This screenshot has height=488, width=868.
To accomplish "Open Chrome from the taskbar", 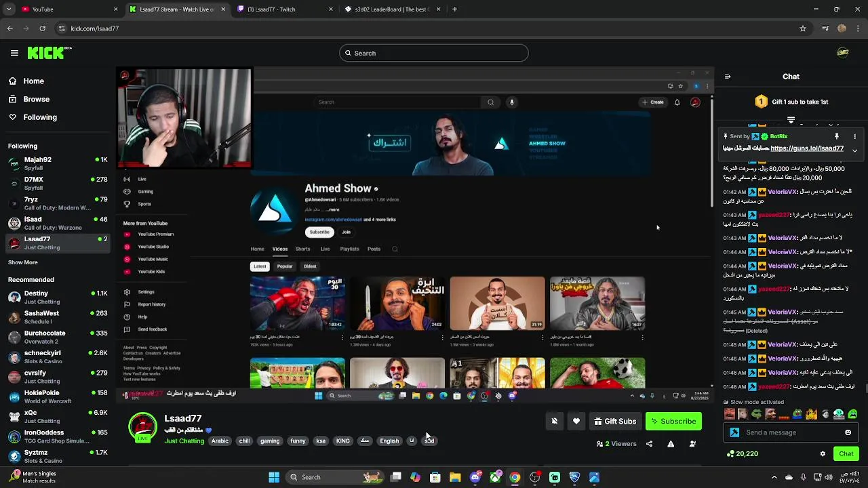I will tap(515, 477).
